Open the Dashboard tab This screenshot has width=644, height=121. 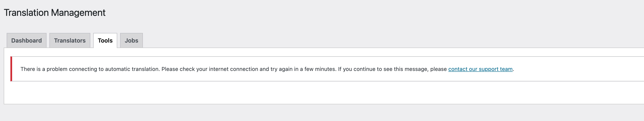26,40
